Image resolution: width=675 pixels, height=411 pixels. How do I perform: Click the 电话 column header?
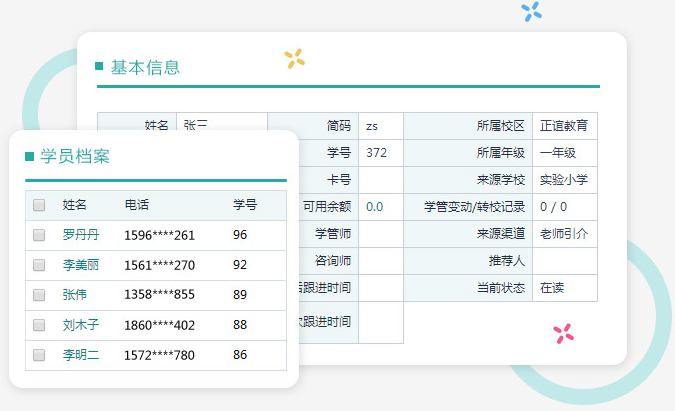(137, 205)
